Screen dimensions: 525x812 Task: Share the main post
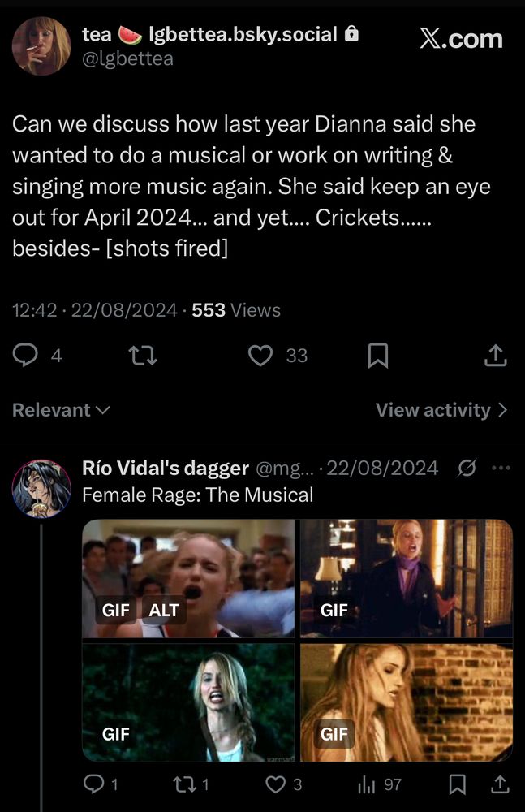click(x=495, y=356)
